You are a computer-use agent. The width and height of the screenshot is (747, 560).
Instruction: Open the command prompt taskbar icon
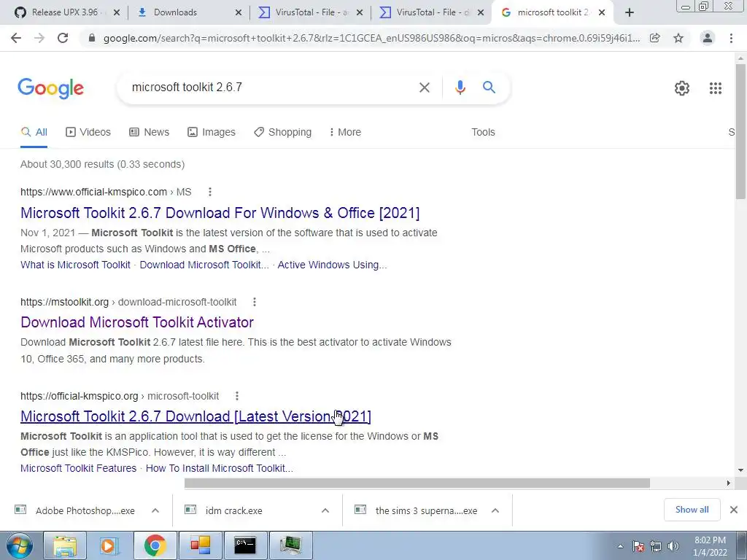point(245,545)
